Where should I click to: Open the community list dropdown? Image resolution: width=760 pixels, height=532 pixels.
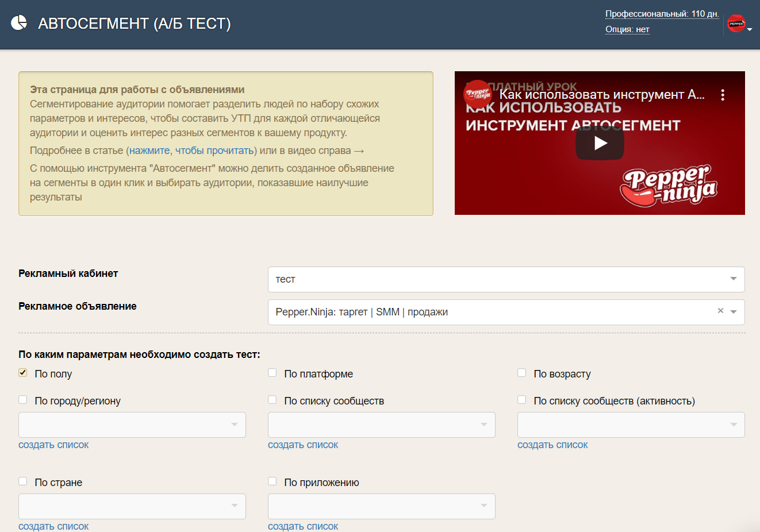pos(382,425)
